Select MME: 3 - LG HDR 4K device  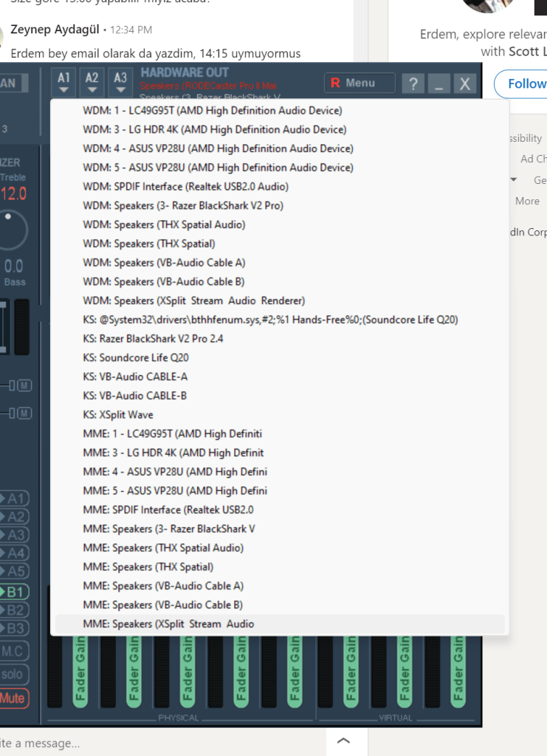pos(280,453)
